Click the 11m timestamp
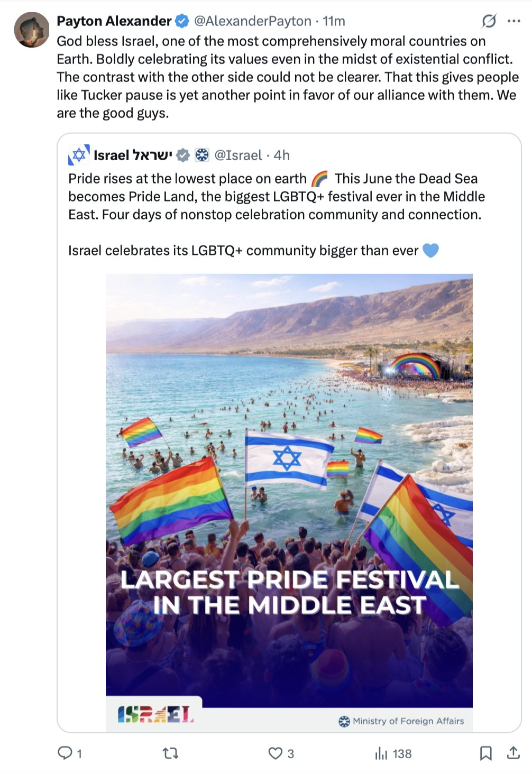Image resolution: width=532 pixels, height=773 pixels. pyautogui.click(x=334, y=21)
